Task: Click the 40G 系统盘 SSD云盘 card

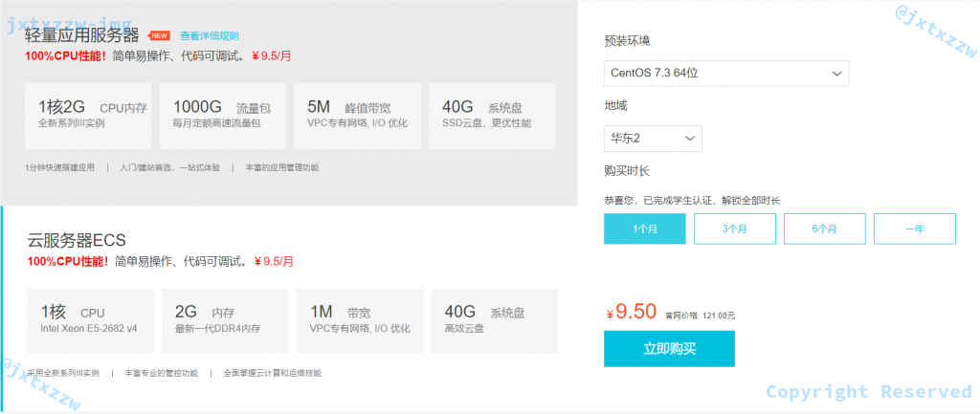Action: tap(492, 116)
